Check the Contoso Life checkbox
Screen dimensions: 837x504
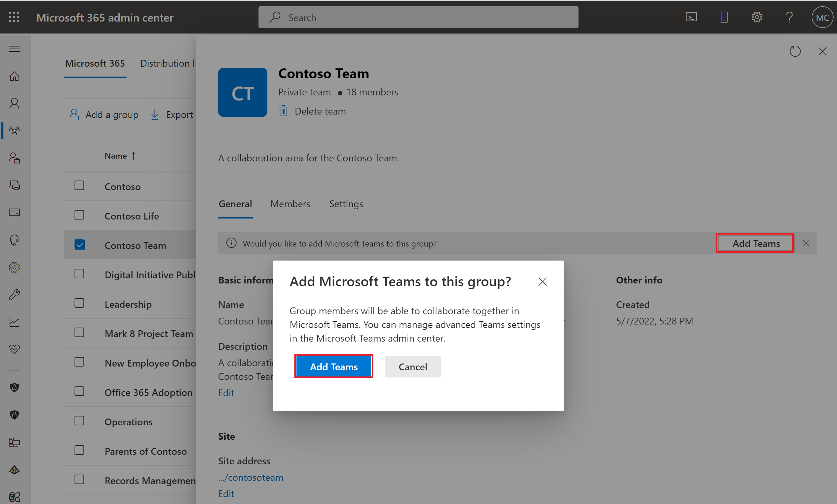click(79, 215)
